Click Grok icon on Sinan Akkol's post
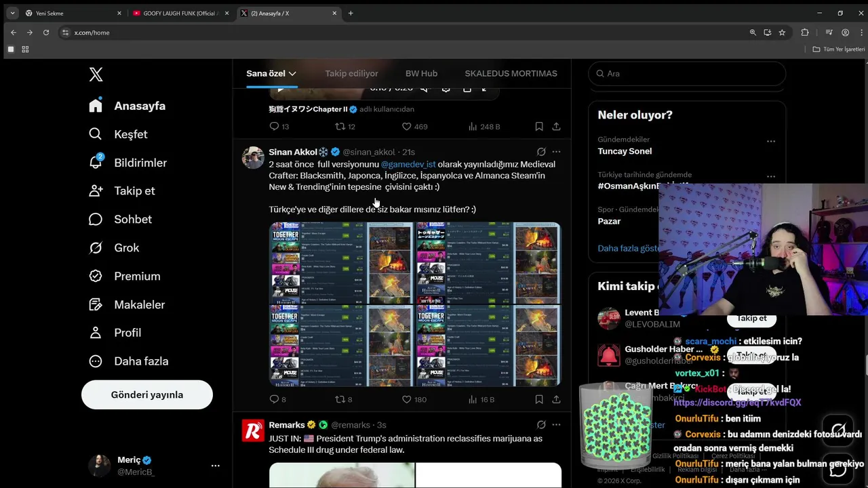 pyautogui.click(x=541, y=152)
